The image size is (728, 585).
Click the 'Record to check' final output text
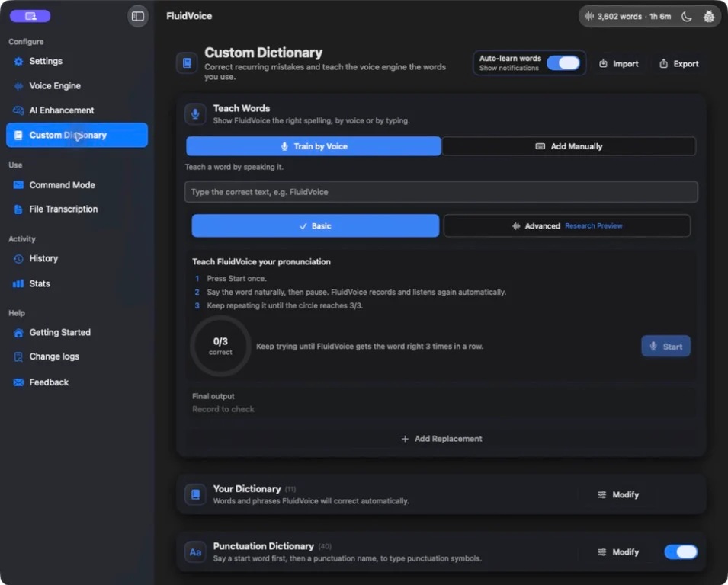click(223, 409)
